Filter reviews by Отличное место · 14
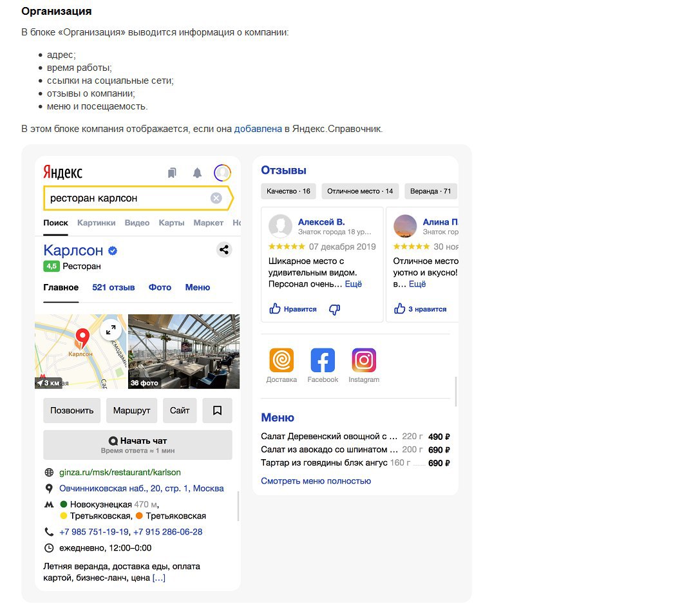700x606 pixels. (x=360, y=191)
